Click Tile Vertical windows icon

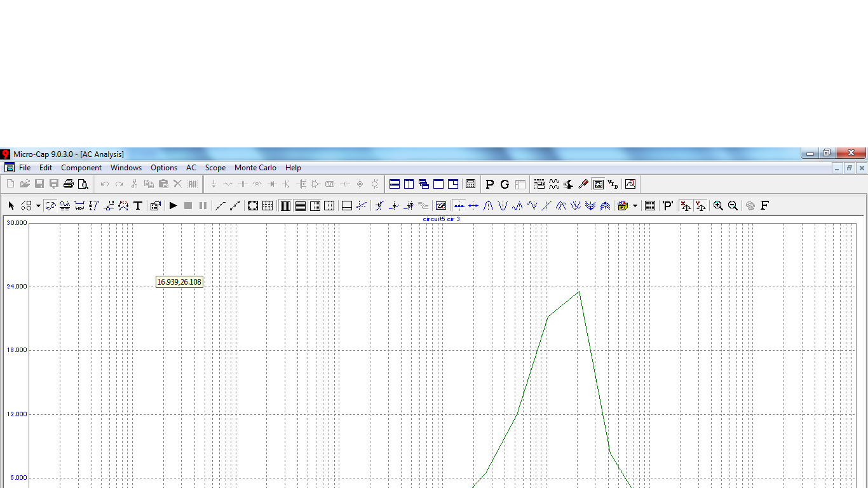tap(409, 184)
